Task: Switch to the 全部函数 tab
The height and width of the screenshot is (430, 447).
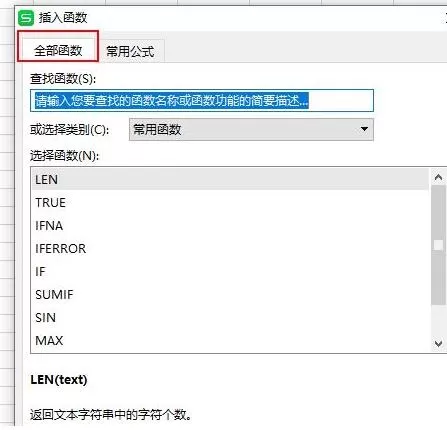Action: pos(58,50)
